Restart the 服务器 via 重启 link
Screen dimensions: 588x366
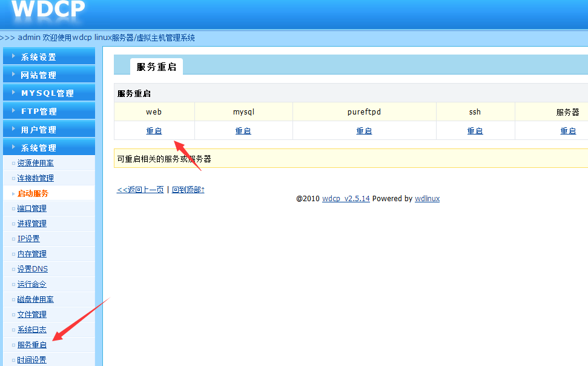[568, 131]
